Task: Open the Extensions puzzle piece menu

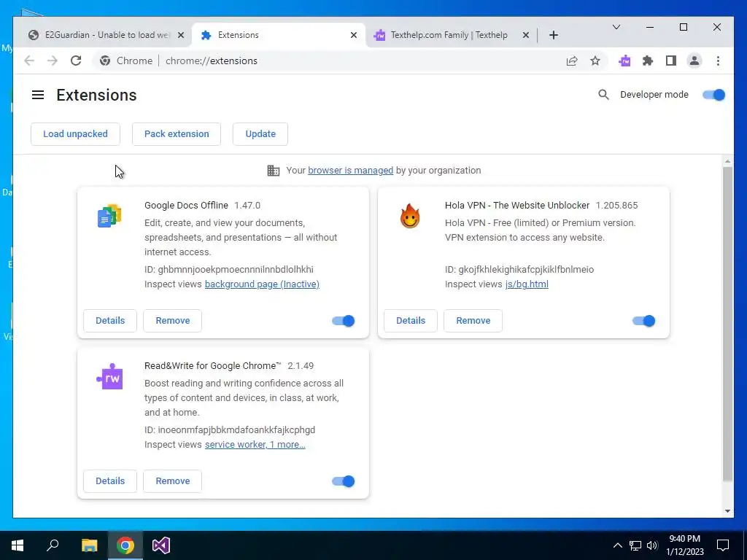Action: tap(648, 61)
